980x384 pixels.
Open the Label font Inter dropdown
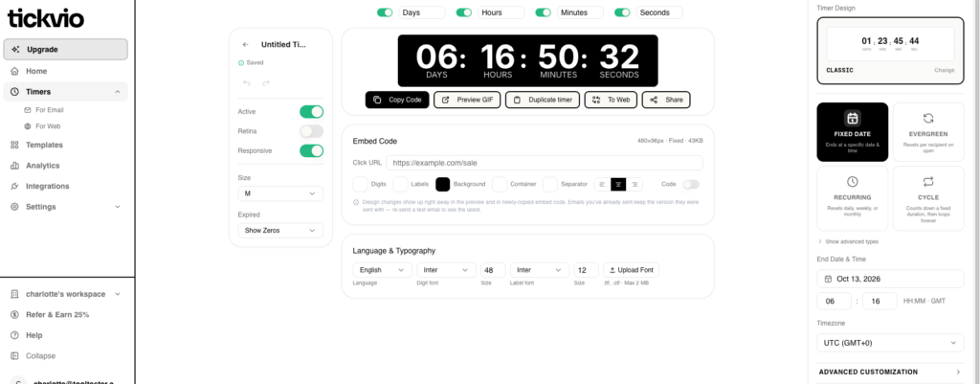click(x=540, y=270)
